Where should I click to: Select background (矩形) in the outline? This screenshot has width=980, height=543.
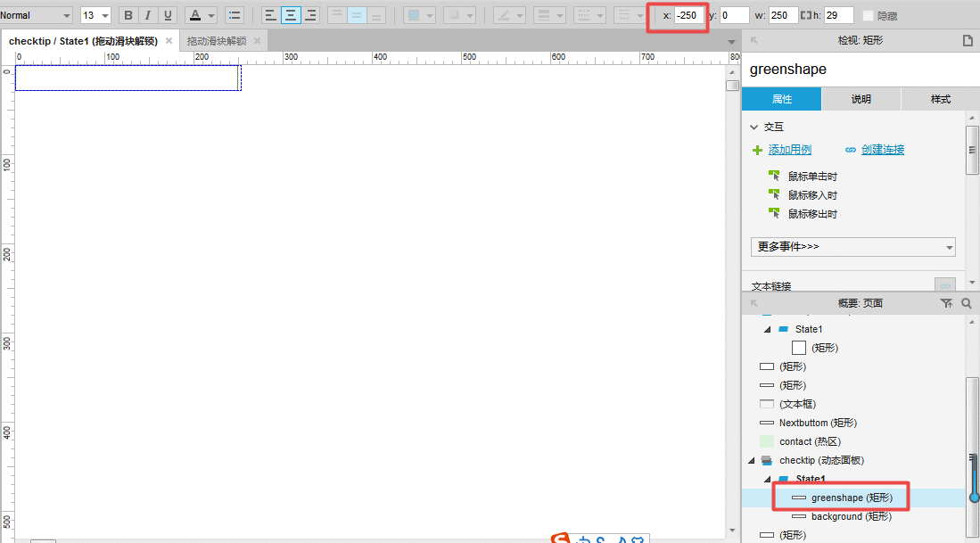click(852, 517)
